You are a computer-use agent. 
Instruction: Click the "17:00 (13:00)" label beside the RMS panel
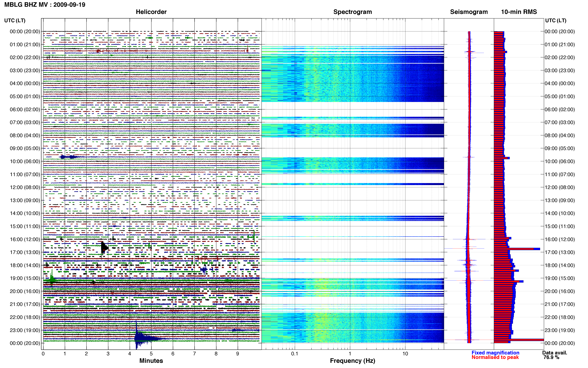click(x=560, y=252)
